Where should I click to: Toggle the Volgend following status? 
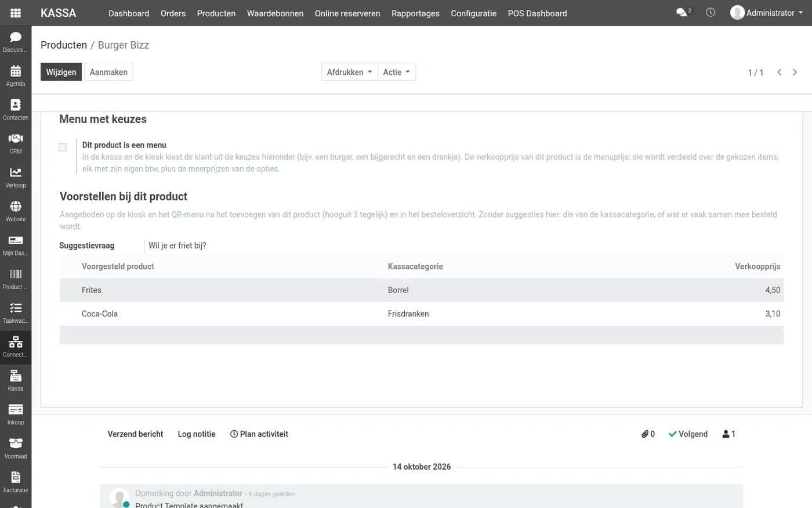[x=688, y=434]
